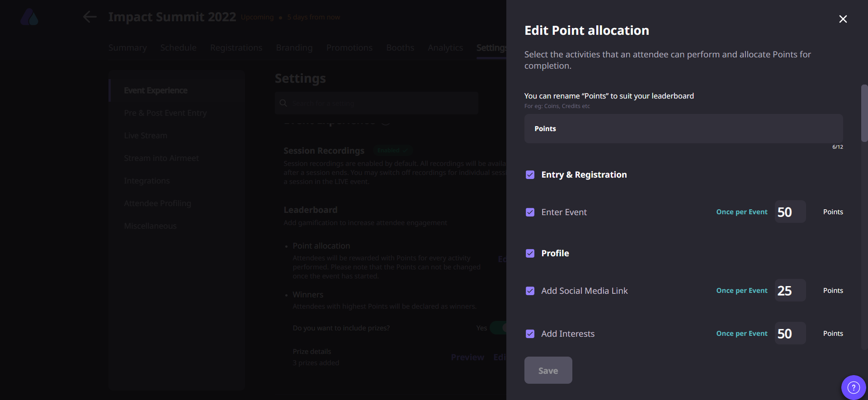Select Miscellaneous settings

pyautogui.click(x=150, y=226)
